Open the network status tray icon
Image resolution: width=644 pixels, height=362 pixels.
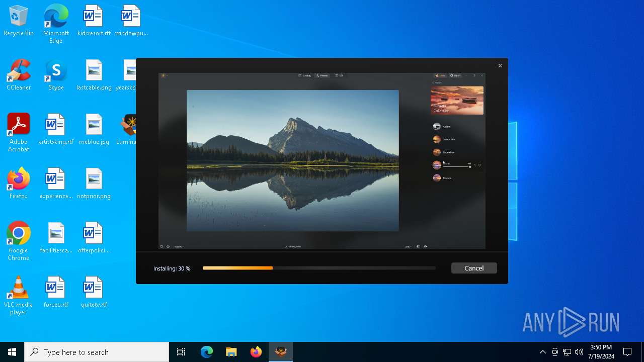click(x=567, y=352)
